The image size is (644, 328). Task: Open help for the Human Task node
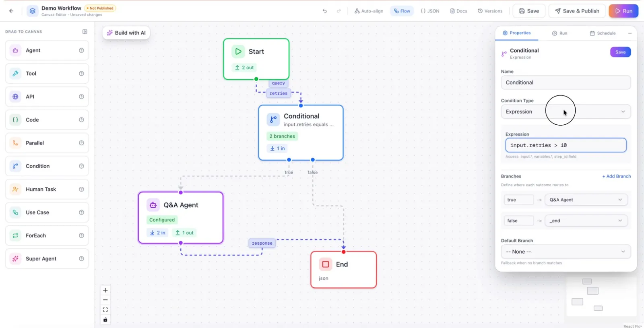click(81, 189)
